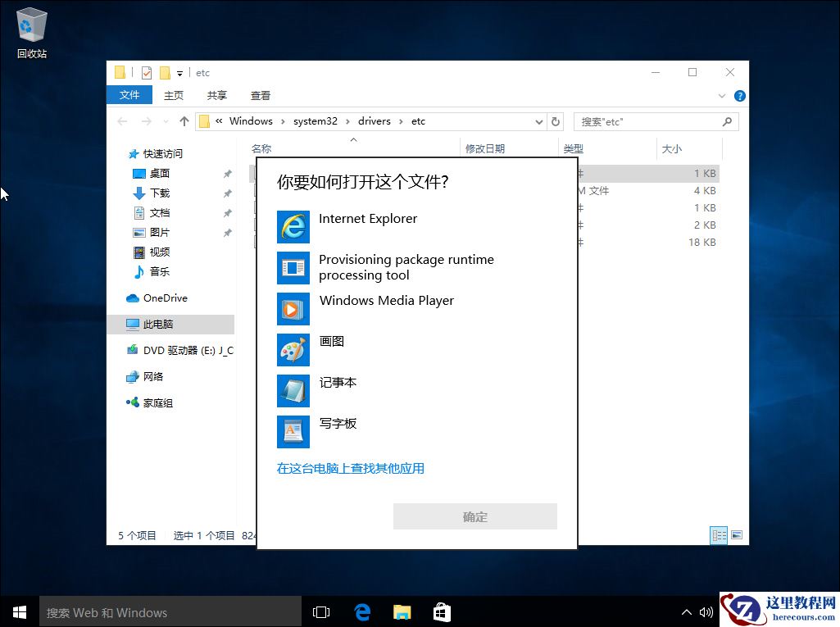Click the refresh icon beside the address bar
This screenshot has height=627, width=840.
(x=556, y=120)
